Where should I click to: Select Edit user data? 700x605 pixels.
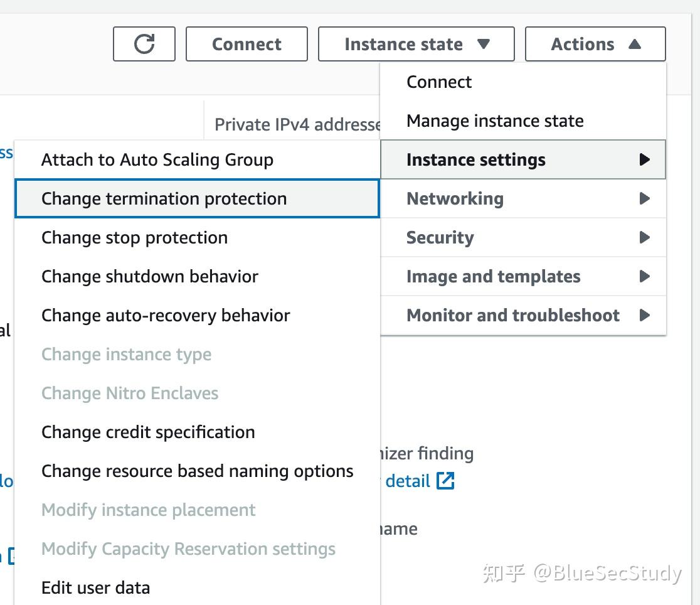pyautogui.click(x=95, y=588)
